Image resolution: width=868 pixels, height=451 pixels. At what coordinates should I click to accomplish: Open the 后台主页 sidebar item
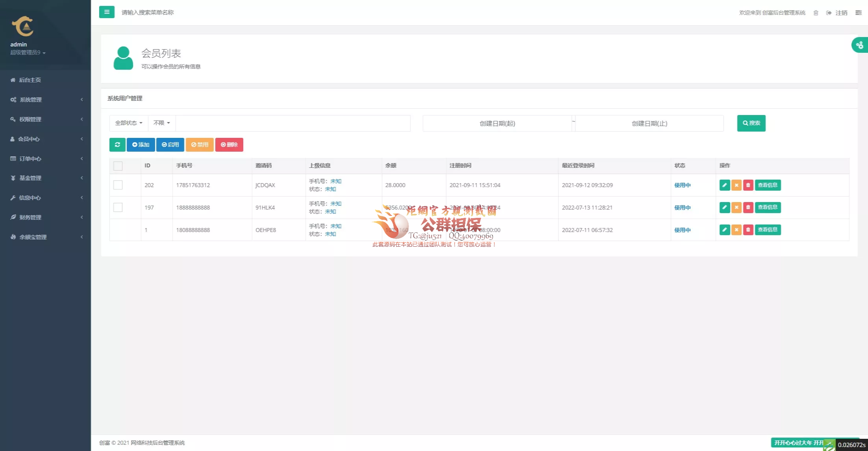pyautogui.click(x=30, y=80)
